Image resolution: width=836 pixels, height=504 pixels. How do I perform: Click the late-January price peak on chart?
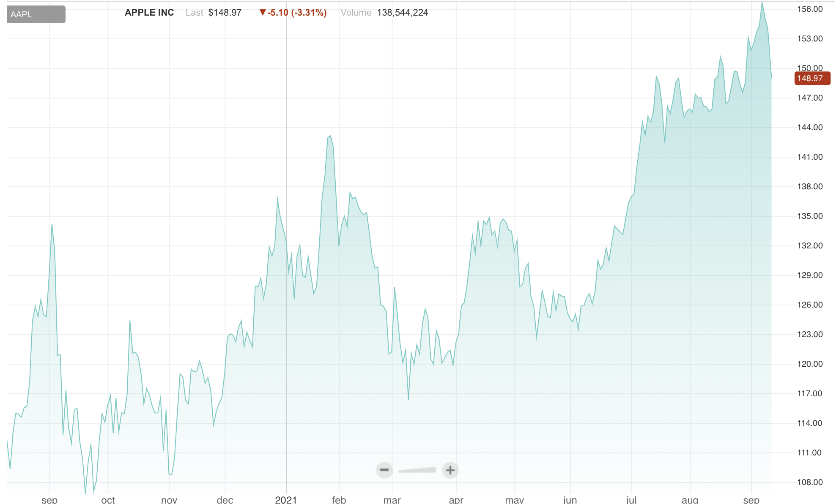(x=330, y=136)
